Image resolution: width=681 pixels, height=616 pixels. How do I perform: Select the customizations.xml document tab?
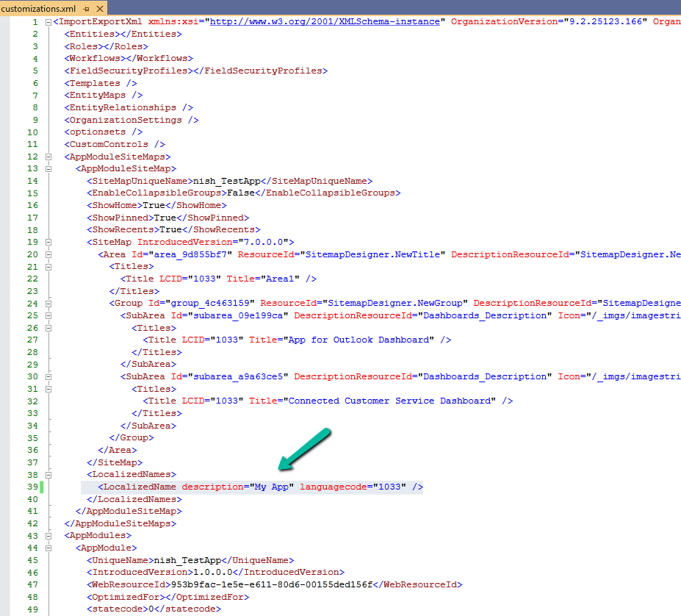point(40,8)
